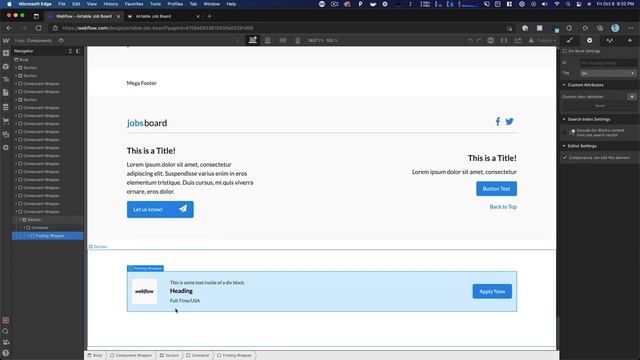Click the Let us know! button
The width and height of the screenshot is (640, 360).
tap(160, 209)
